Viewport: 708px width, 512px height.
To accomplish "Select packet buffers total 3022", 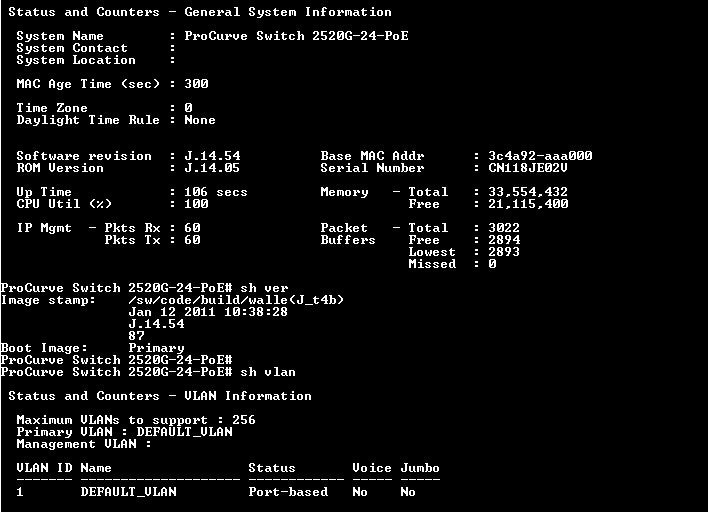I will (504, 228).
